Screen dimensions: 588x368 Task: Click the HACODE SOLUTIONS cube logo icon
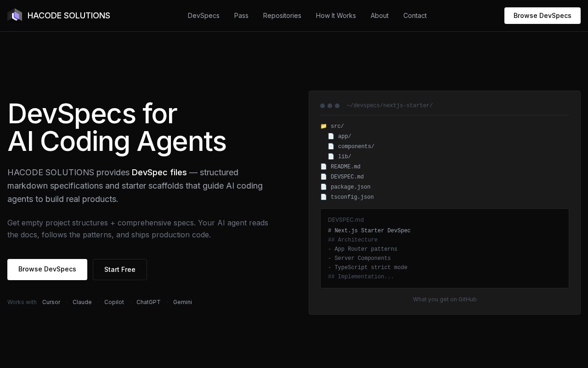pyautogui.click(x=15, y=16)
